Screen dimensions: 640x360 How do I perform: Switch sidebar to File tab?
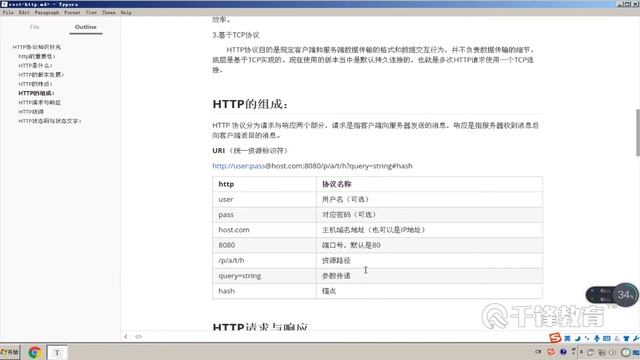click(x=35, y=27)
